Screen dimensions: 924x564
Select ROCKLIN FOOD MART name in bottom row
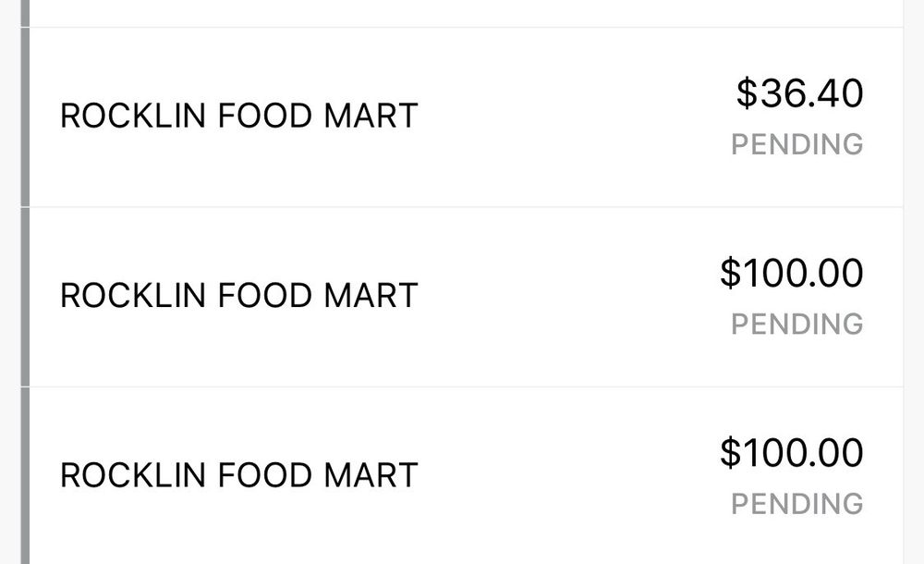238,475
